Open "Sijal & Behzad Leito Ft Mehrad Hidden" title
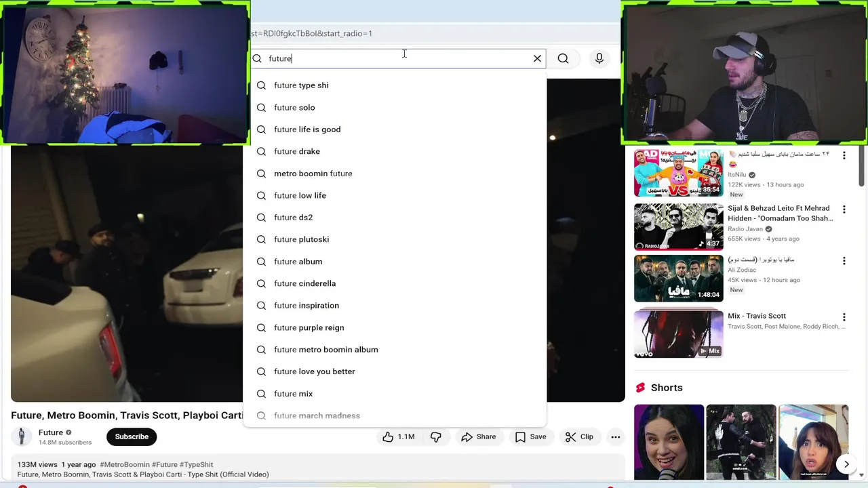Image resolution: width=868 pixels, height=488 pixels. (780, 213)
